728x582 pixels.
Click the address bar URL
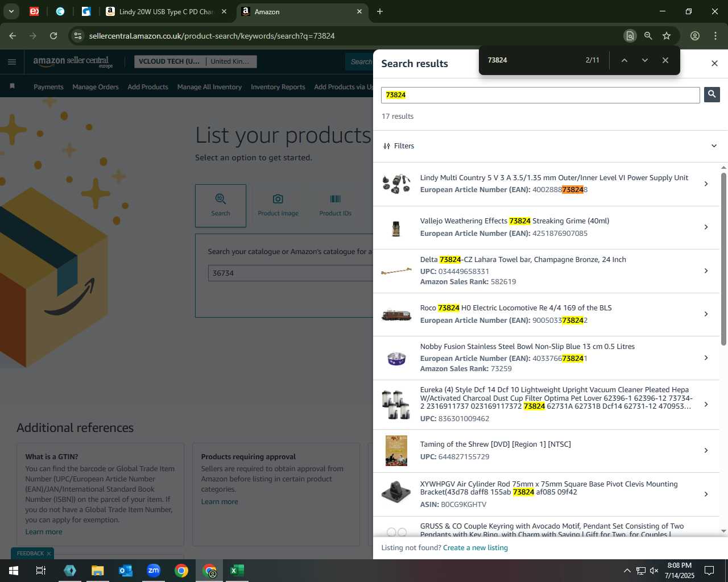pyautogui.click(x=212, y=36)
